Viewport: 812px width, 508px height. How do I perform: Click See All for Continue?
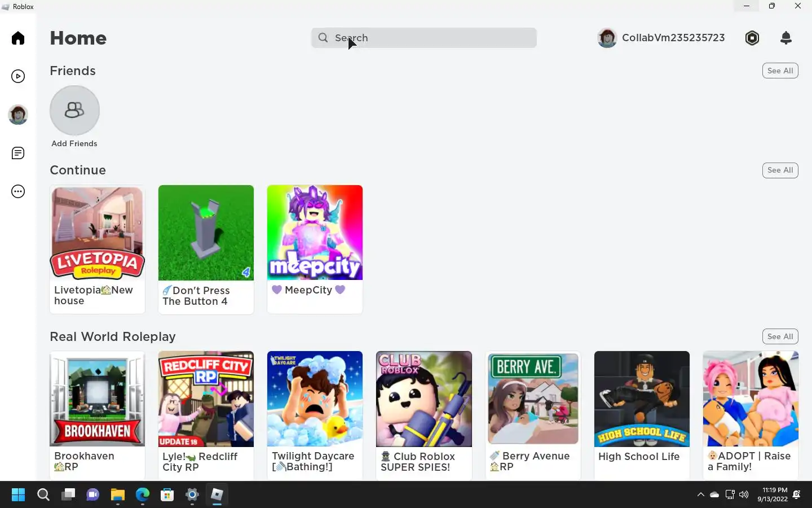(780, 170)
